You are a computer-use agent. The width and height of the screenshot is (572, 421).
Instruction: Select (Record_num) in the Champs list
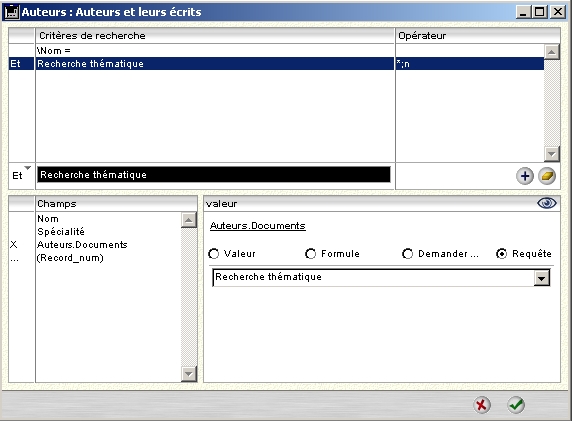pos(70,258)
